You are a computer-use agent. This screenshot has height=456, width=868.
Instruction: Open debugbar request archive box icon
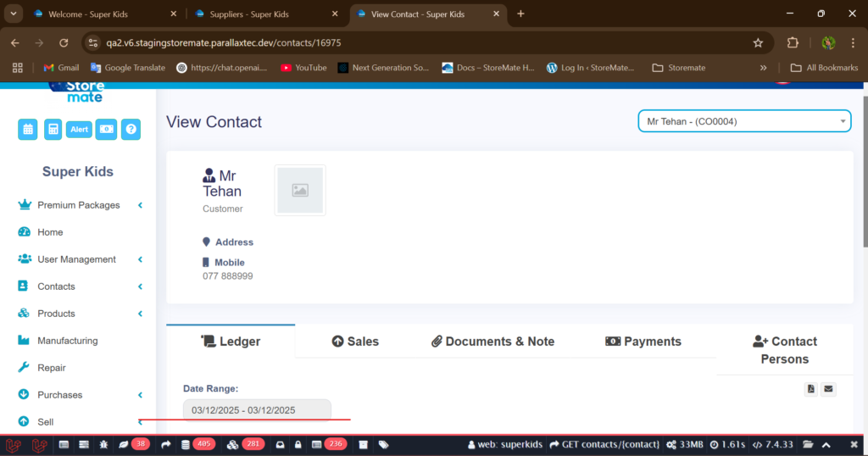[x=363, y=444]
